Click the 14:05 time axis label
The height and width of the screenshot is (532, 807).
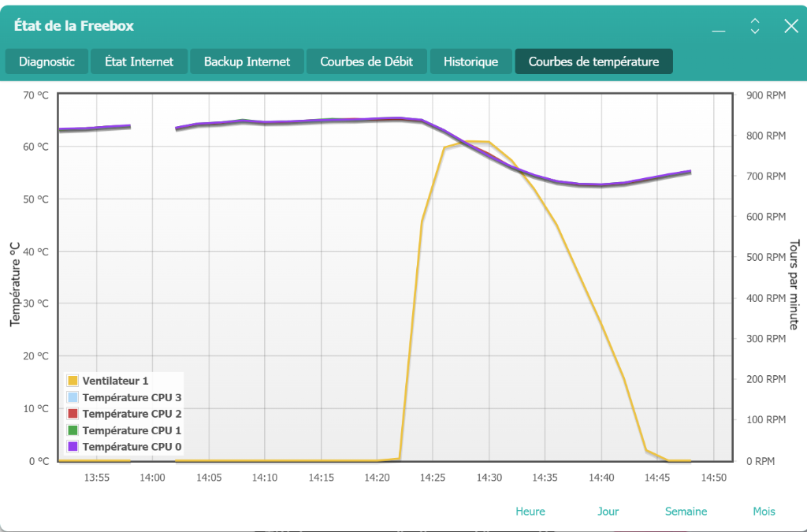tap(209, 478)
